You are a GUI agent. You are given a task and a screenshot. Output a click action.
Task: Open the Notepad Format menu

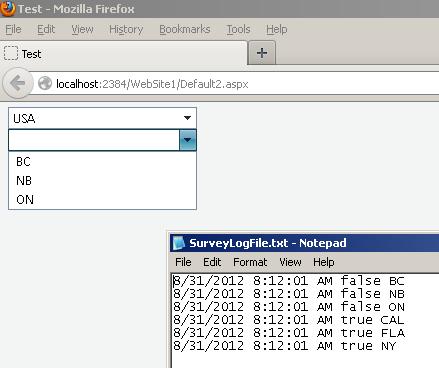[250, 262]
